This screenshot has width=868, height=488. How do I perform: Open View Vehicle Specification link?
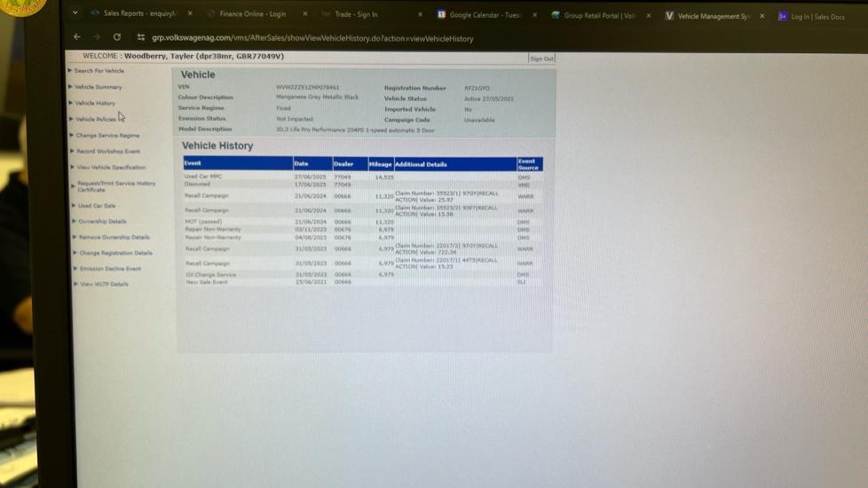pos(111,167)
